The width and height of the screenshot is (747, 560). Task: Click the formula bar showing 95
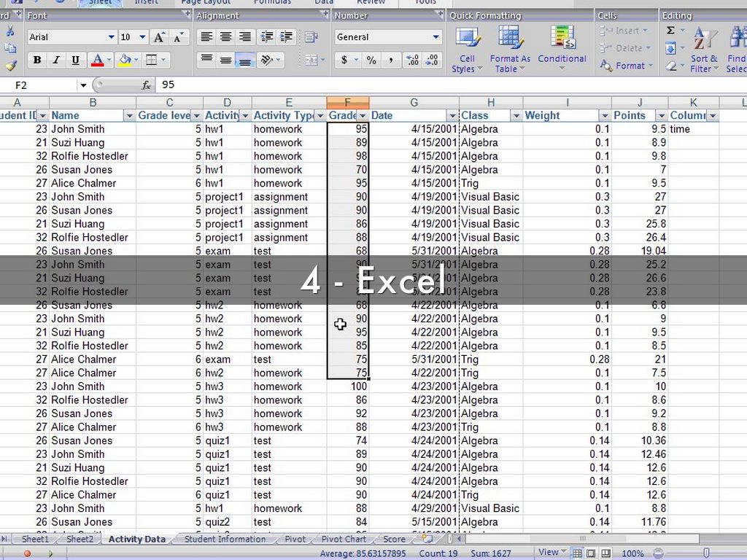438,85
